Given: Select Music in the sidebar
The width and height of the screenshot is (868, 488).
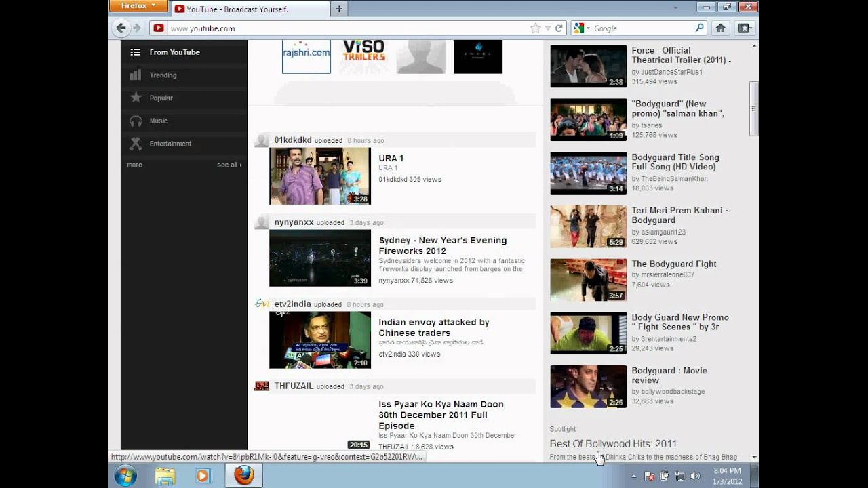Looking at the screenshot, I should [x=184, y=121].
